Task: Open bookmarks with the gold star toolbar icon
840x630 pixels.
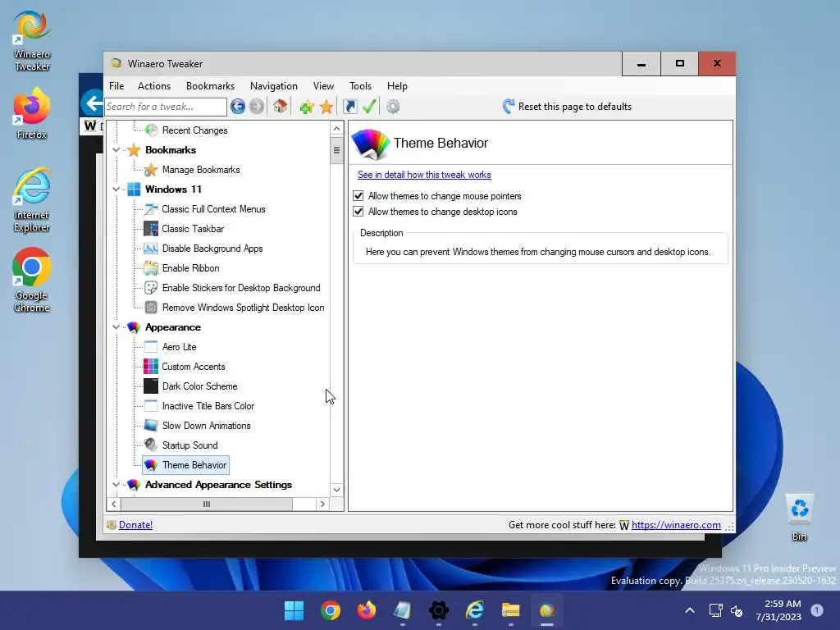Action: point(326,107)
